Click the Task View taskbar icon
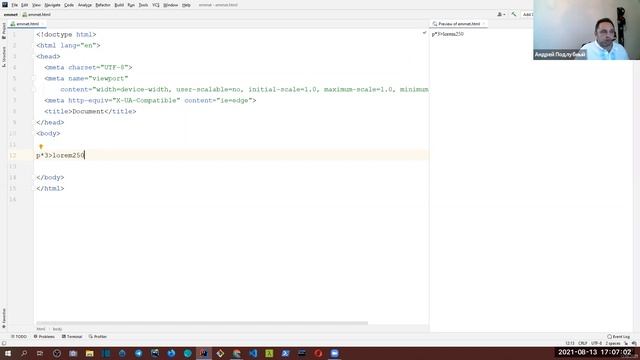This screenshot has width=640, height=360. tap(40, 353)
